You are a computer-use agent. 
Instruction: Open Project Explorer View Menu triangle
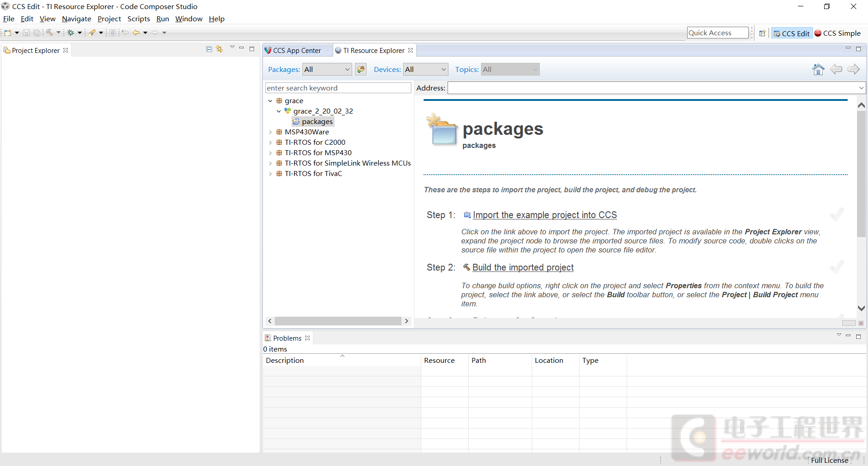[x=232, y=47]
